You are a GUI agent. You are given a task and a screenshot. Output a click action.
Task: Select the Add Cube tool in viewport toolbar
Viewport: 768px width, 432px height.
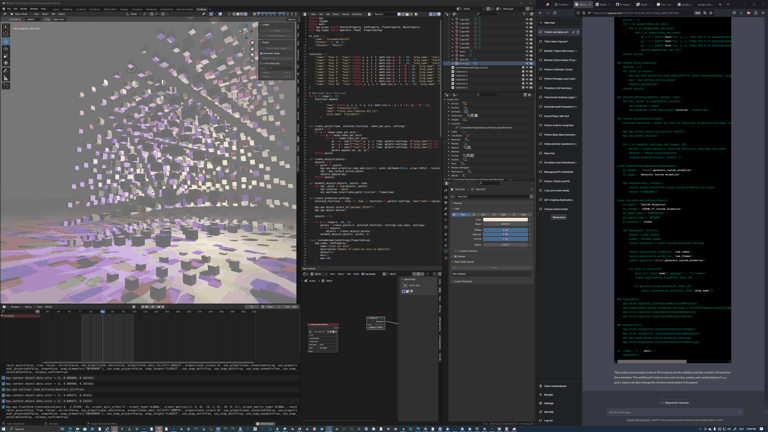(6, 86)
